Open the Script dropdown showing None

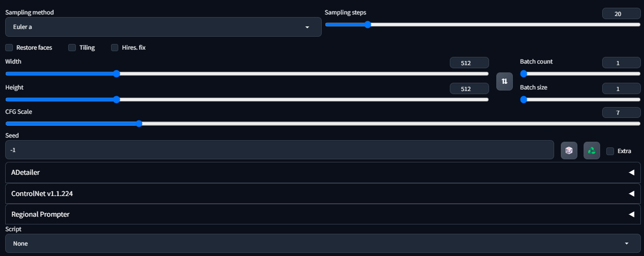pyautogui.click(x=323, y=243)
